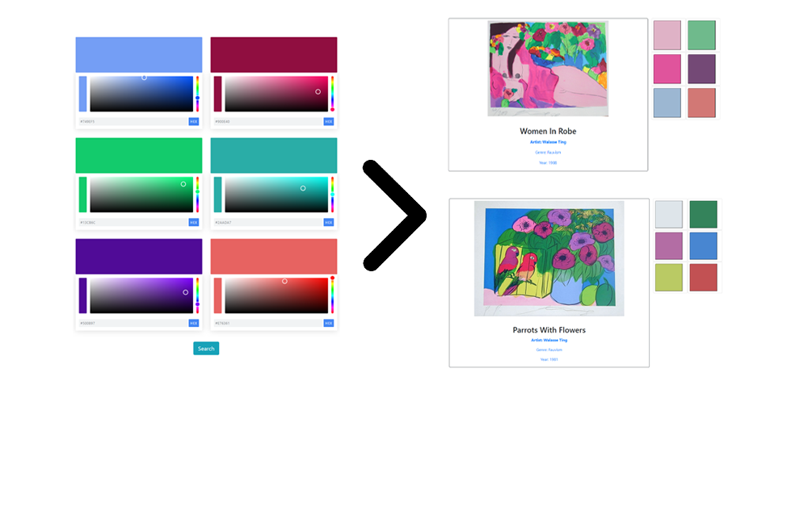Click the hue slider of the teal picker
Screen dimensions: 808x532
tap(332, 195)
